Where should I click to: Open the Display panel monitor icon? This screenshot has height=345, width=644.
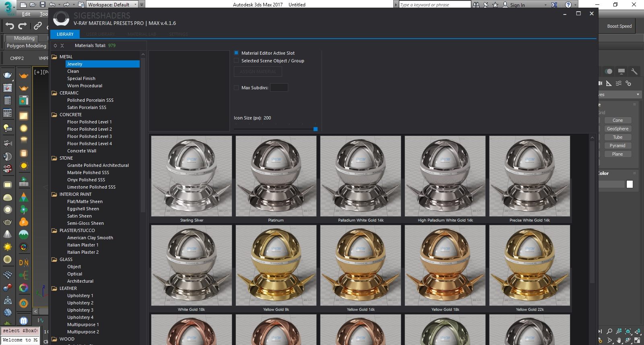click(x=621, y=72)
